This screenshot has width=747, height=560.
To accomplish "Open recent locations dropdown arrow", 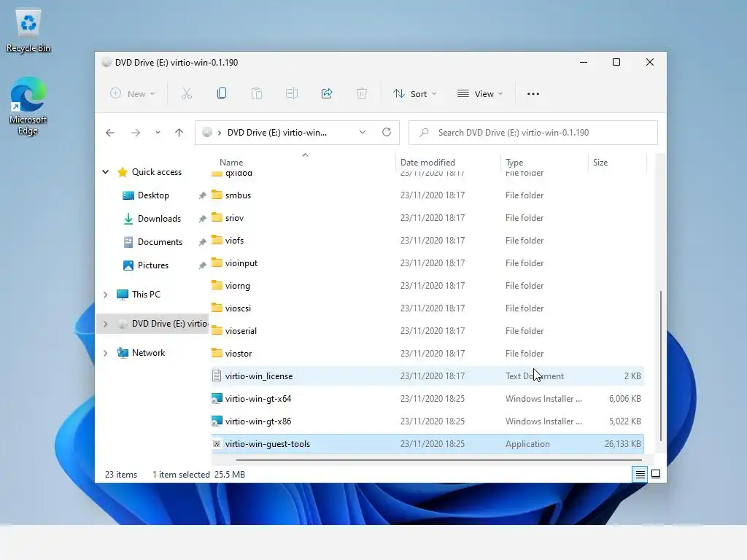I will coord(158,133).
